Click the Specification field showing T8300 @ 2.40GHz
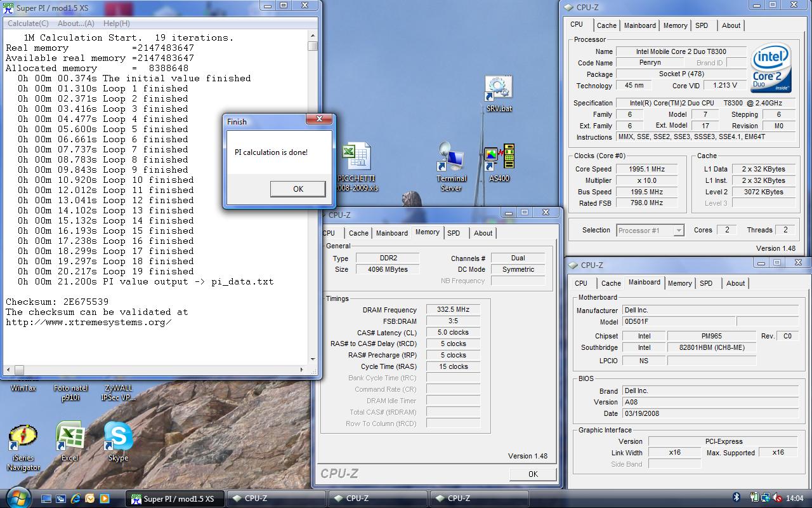Screen dimensions: 812x508 pyautogui.click(x=706, y=103)
